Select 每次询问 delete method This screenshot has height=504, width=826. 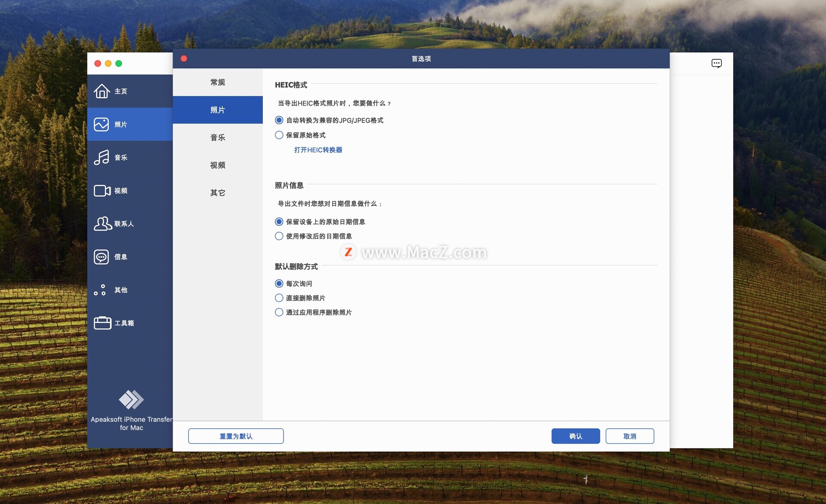point(279,284)
